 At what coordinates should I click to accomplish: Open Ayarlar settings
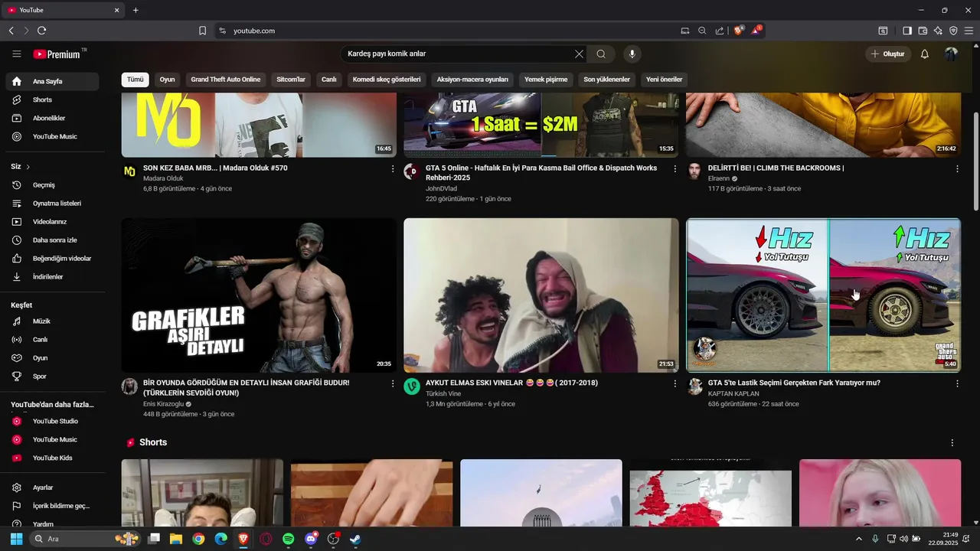point(53,487)
